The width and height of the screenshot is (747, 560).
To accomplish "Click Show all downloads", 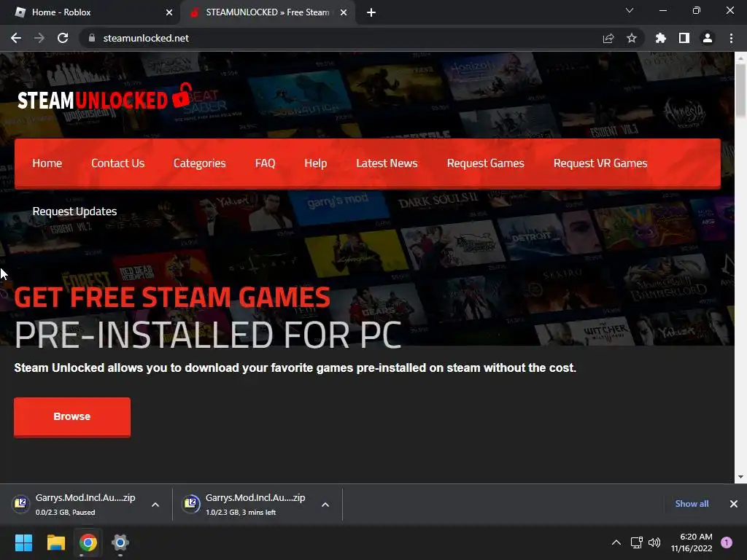I will click(x=692, y=504).
